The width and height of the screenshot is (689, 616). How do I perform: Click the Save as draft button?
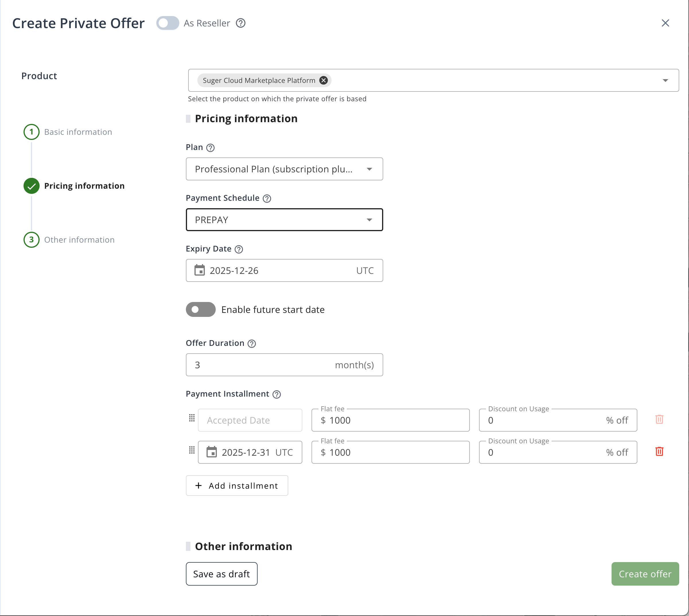[x=221, y=574]
